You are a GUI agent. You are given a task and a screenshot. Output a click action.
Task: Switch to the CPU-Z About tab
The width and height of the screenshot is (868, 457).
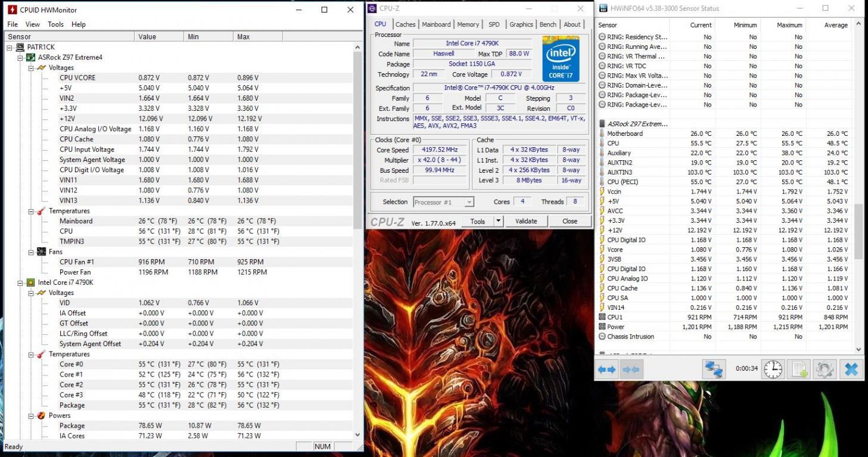(572, 24)
